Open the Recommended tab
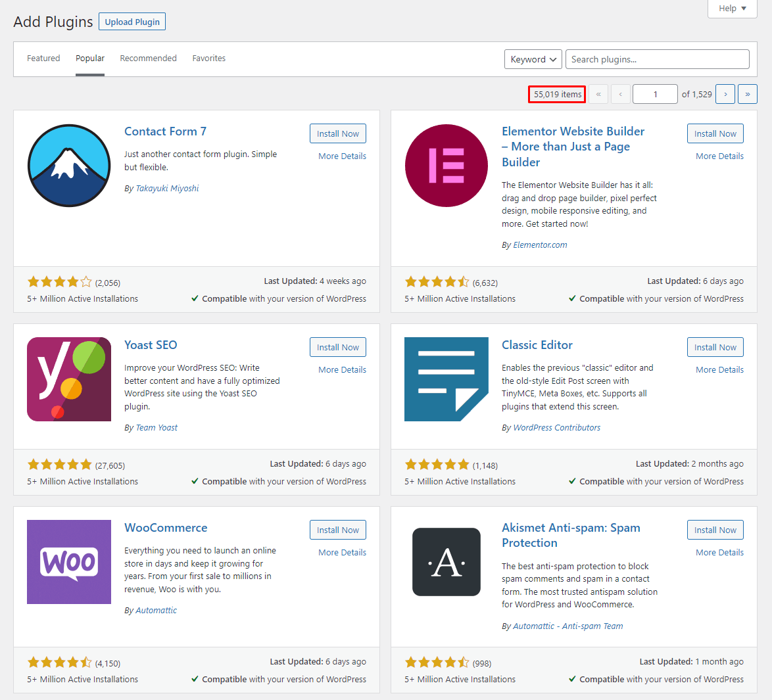This screenshot has width=772, height=700. point(148,58)
